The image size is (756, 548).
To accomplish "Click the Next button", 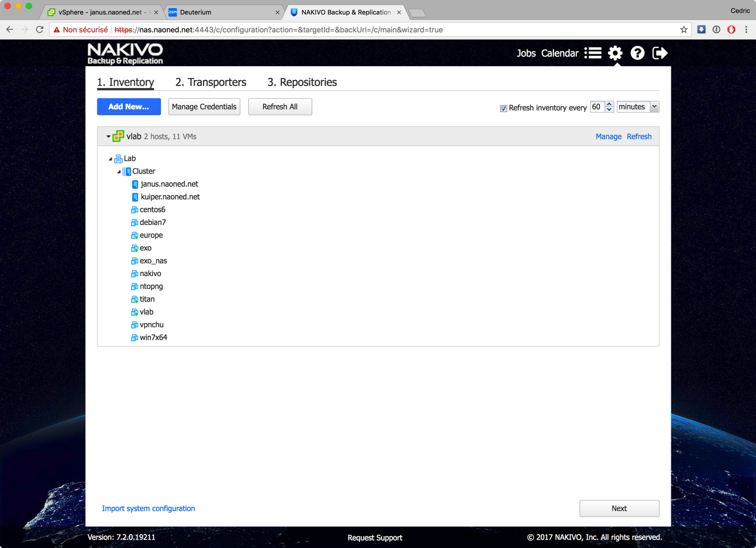I will pyautogui.click(x=619, y=509).
